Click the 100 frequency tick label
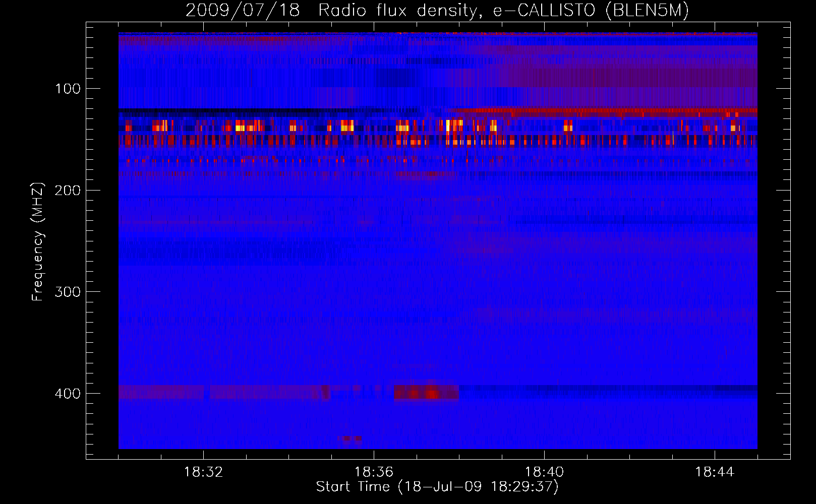Screen dimensions: 816x504 68,89
